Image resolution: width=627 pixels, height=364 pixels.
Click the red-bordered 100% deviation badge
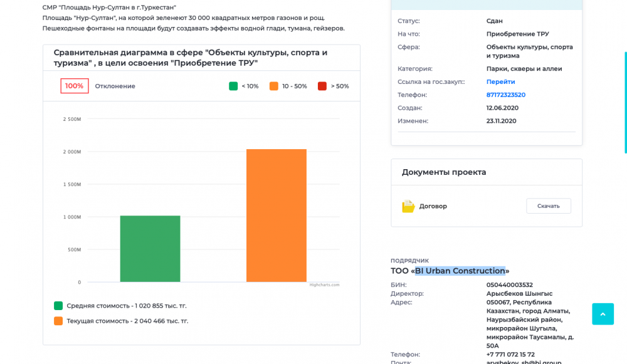pos(75,86)
